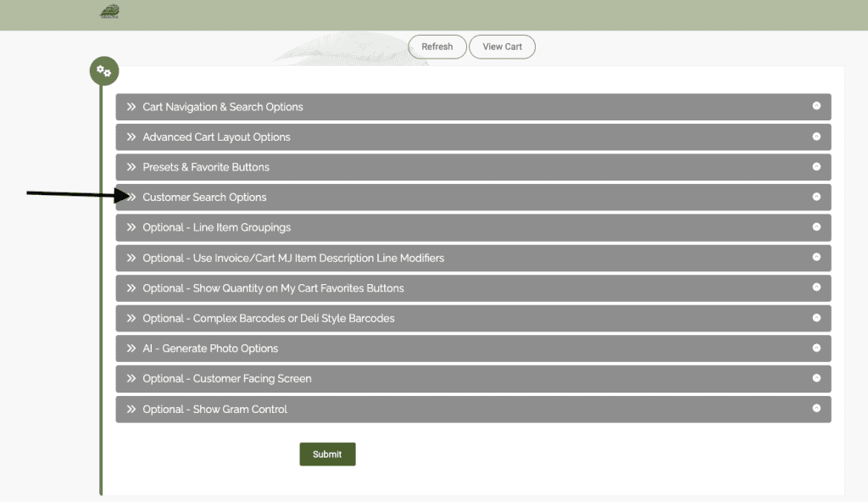Submit the cart settings form

[327, 455]
